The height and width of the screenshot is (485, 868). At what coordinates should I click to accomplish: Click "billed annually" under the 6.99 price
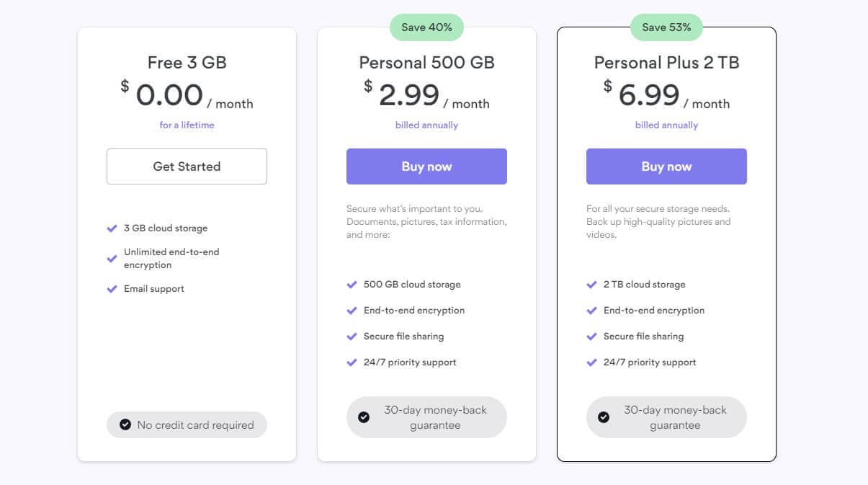(666, 125)
